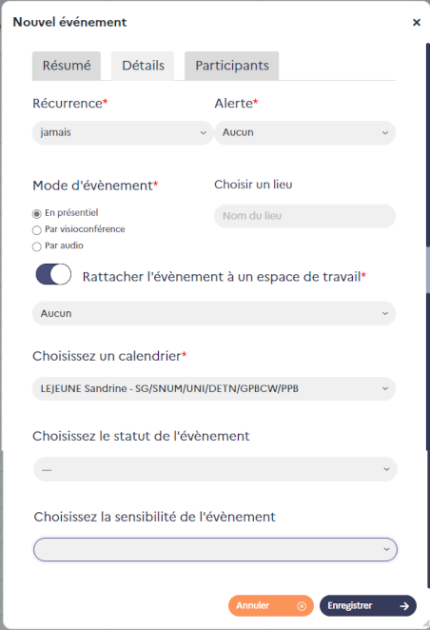The height and width of the screenshot is (630, 430).
Task: Click the Nom du lieu input field
Action: pos(305,216)
